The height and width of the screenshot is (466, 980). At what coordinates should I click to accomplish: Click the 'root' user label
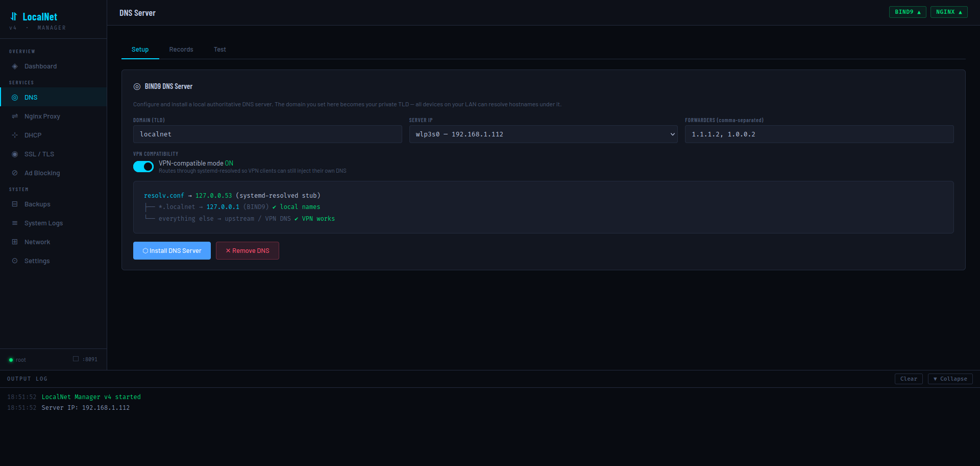pyautogui.click(x=20, y=360)
